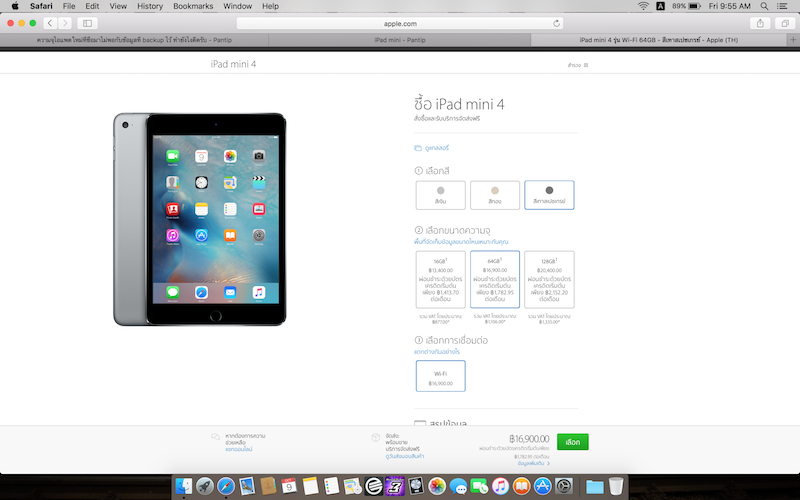Click the battery status in menu bar
This screenshot has width=800, height=500.
point(686,6)
